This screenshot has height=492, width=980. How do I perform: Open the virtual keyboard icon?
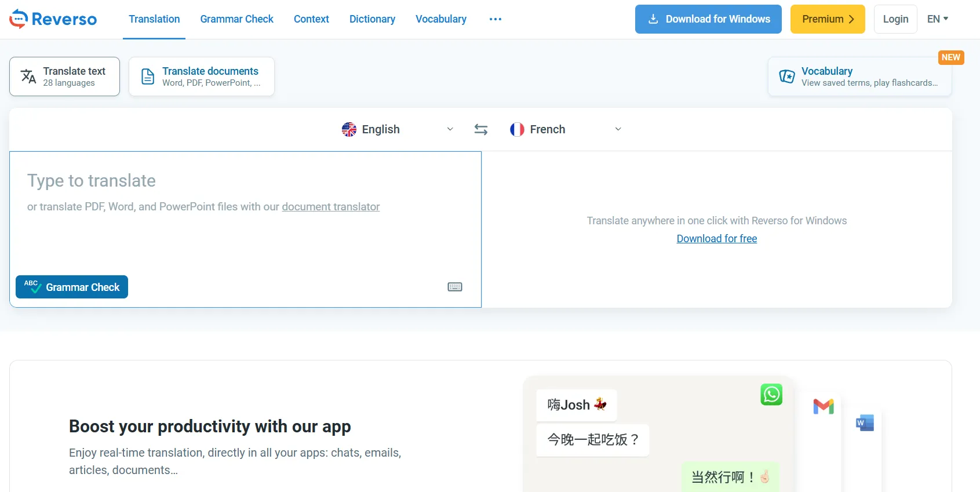455,287
